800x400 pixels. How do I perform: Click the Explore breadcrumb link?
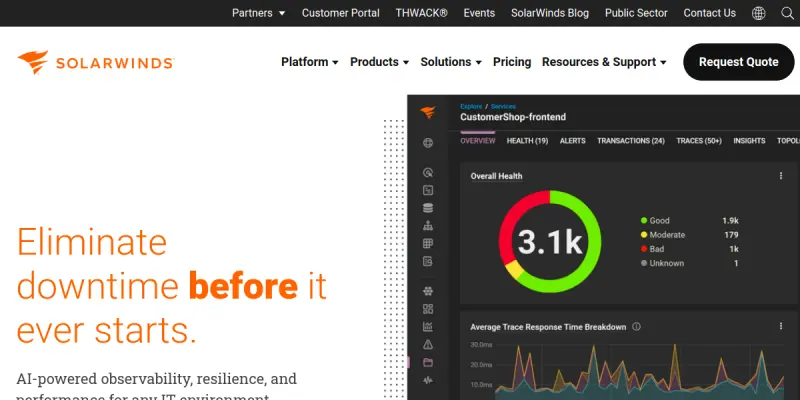coord(471,106)
